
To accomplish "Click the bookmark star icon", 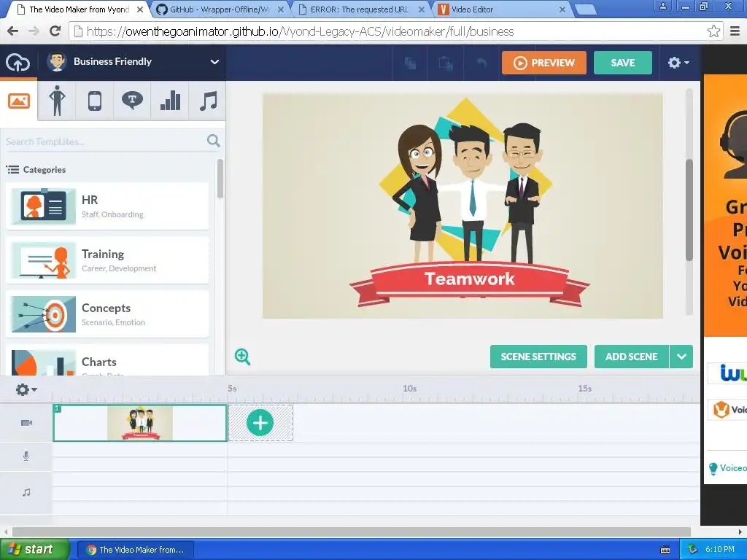I will tap(713, 31).
